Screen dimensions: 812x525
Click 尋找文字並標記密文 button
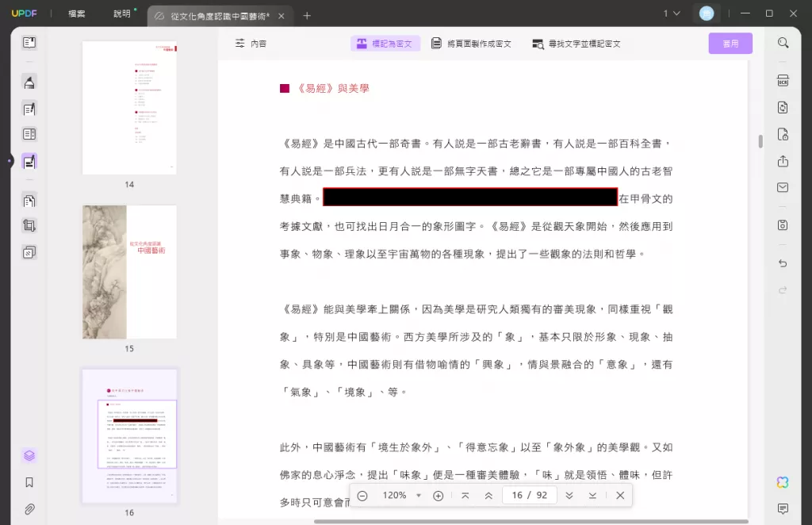576,44
